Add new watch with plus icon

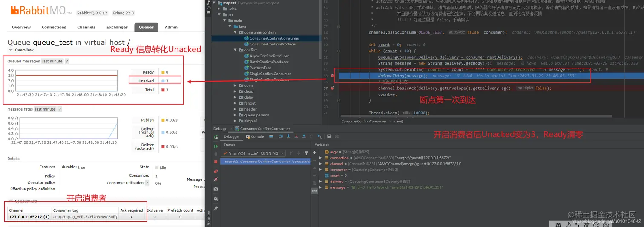[x=314, y=153]
